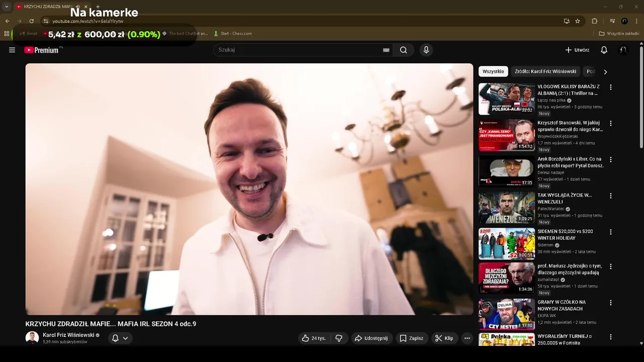
Task: Open SIDEMEN winter holiday thumbnail
Action: (x=506, y=244)
